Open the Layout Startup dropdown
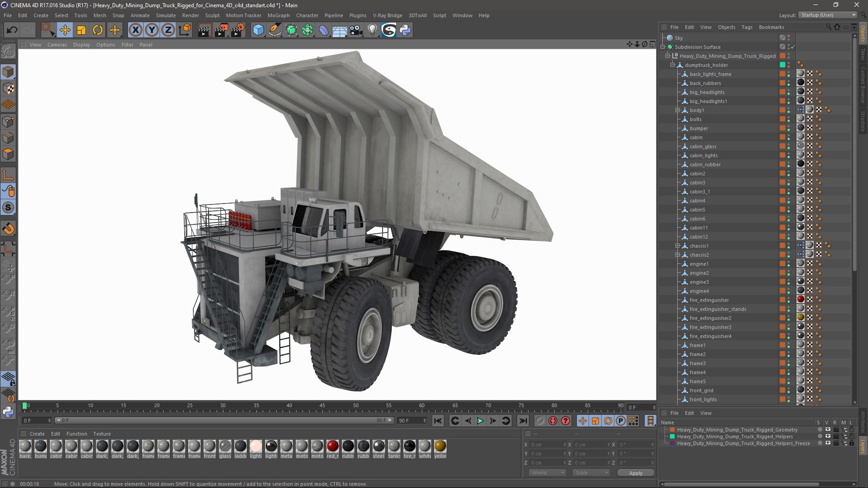Screen dimensions: 868x488 tap(828, 15)
